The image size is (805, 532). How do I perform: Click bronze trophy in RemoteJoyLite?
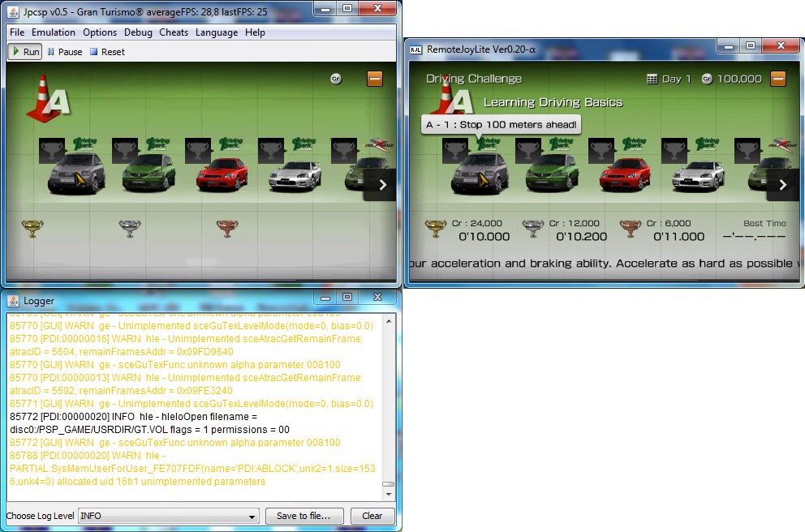tap(631, 229)
